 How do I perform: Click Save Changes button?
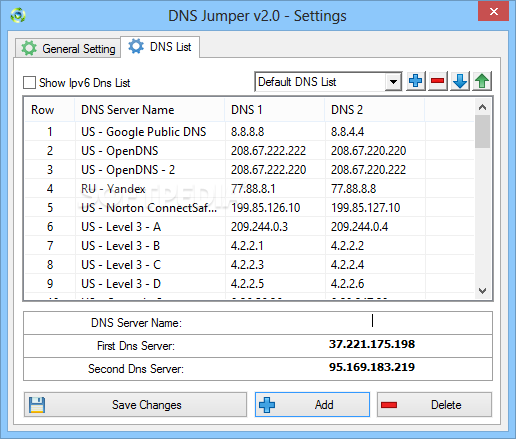click(x=135, y=405)
